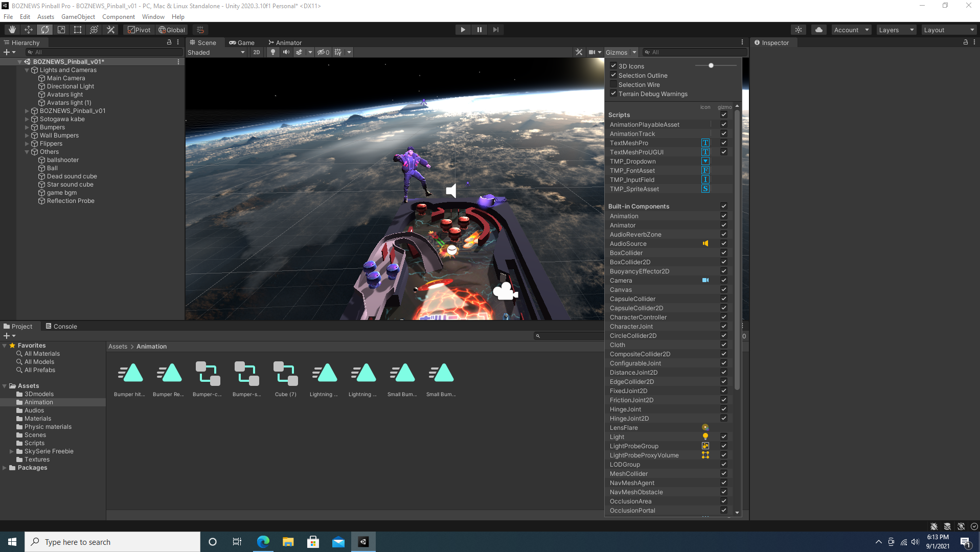Open the Layout dropdown
This screenshot has height=552, width=980.
(949, 30)
